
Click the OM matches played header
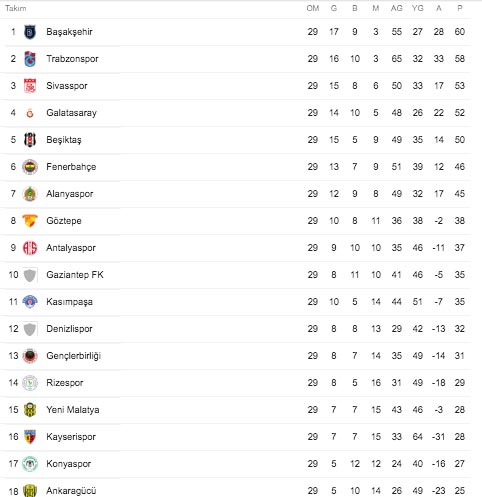point(313,8)
